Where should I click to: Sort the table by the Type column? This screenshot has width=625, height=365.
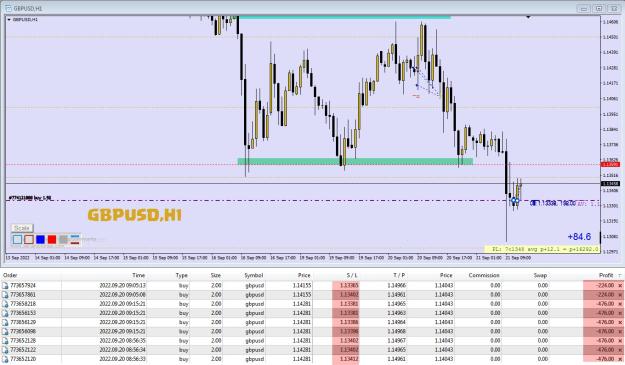[x=181, y=275]
